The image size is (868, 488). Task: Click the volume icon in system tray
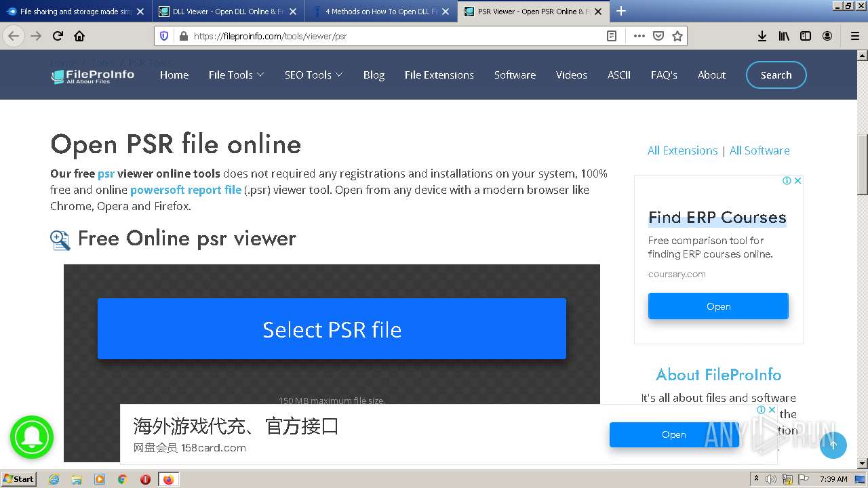pos(770,479)
